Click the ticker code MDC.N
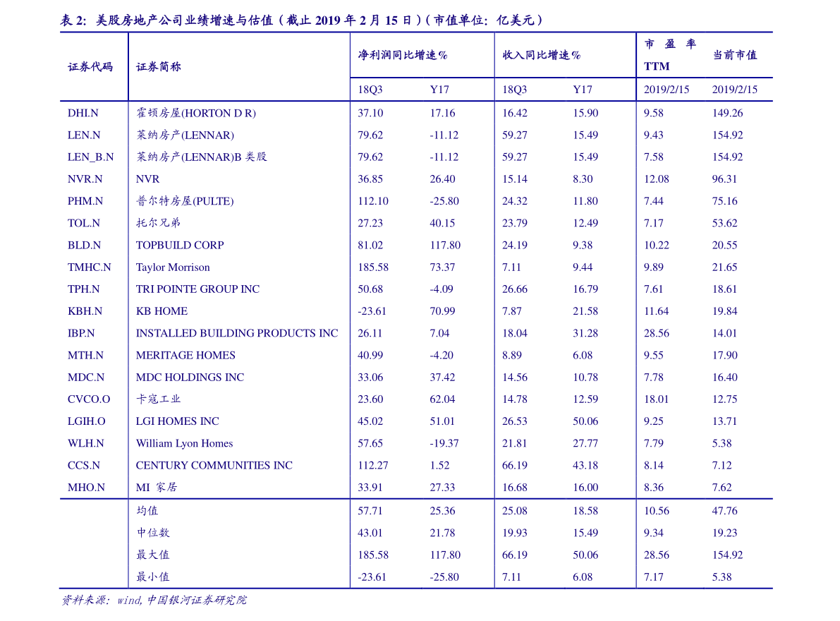The width and height of the screenshot is (840, 621). [x=86, y=377]
